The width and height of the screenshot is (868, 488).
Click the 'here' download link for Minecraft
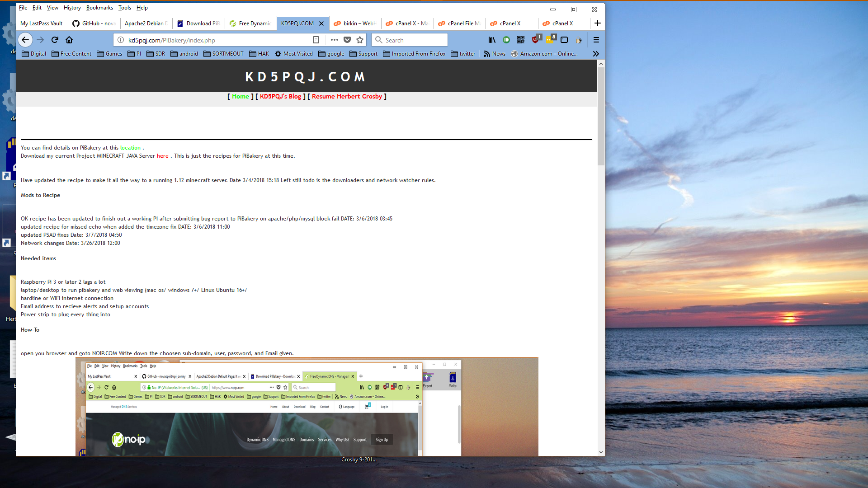(x=163, y=155)
